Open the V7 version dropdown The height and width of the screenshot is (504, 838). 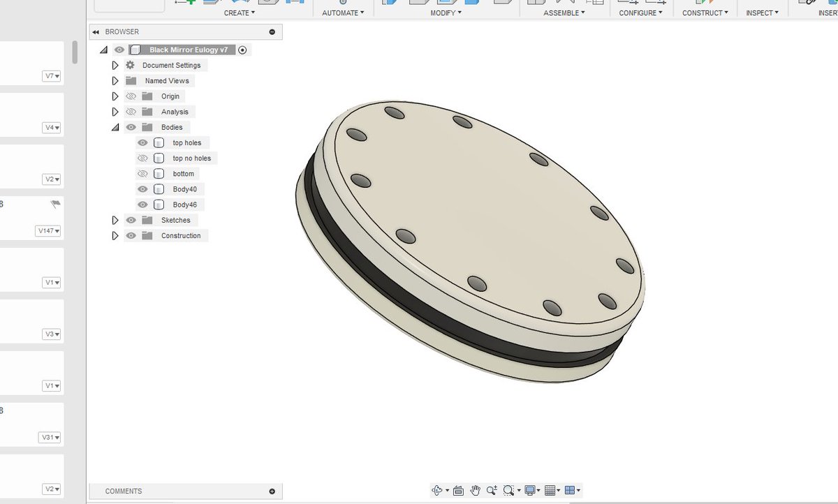[x=52, y=76]
